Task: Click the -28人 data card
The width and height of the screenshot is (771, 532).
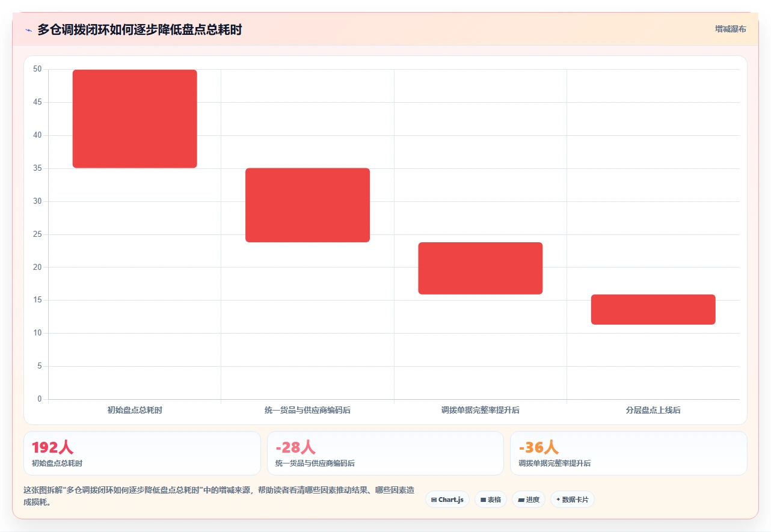Action: click(385, 453)
